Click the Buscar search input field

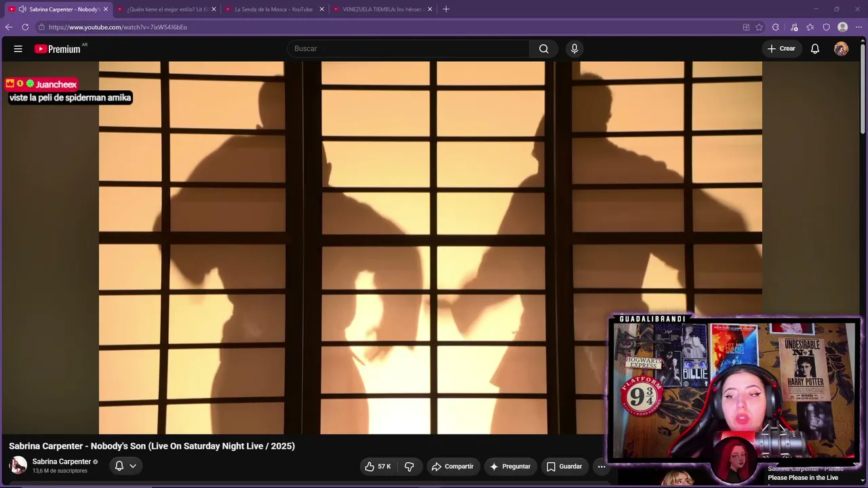pos(409,49)
